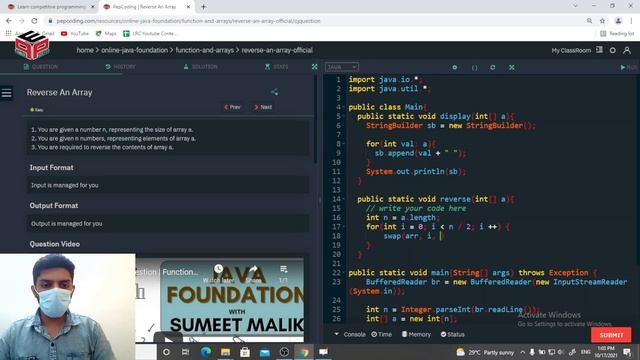640x360 pixels.
Task: Expand the question panel to fullscreen
Action: tap(314, 67)
